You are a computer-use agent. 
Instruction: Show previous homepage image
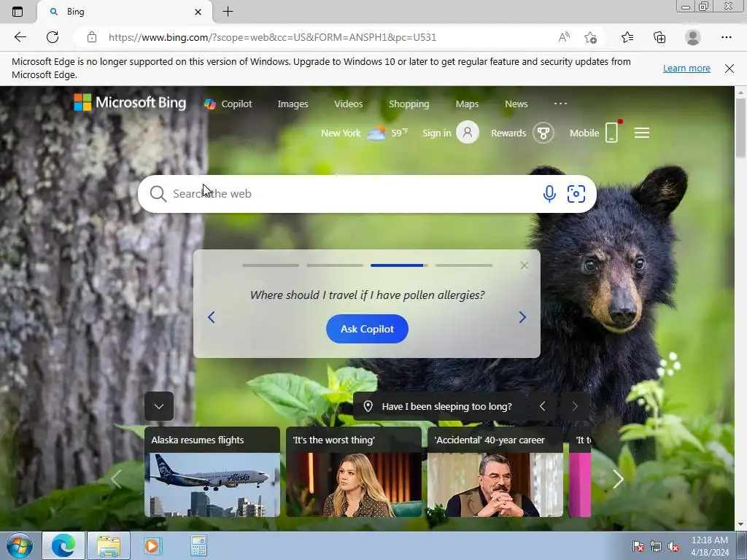[542, 406]
